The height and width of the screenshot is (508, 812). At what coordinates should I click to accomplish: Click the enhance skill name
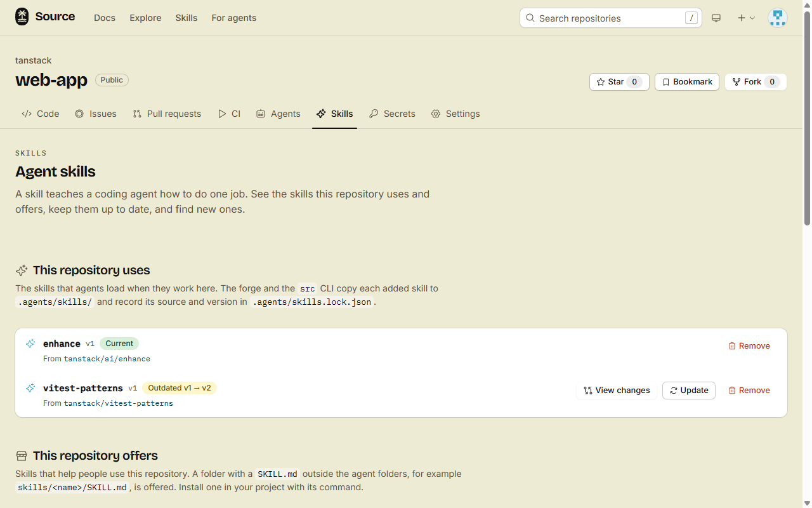point(62,344)
